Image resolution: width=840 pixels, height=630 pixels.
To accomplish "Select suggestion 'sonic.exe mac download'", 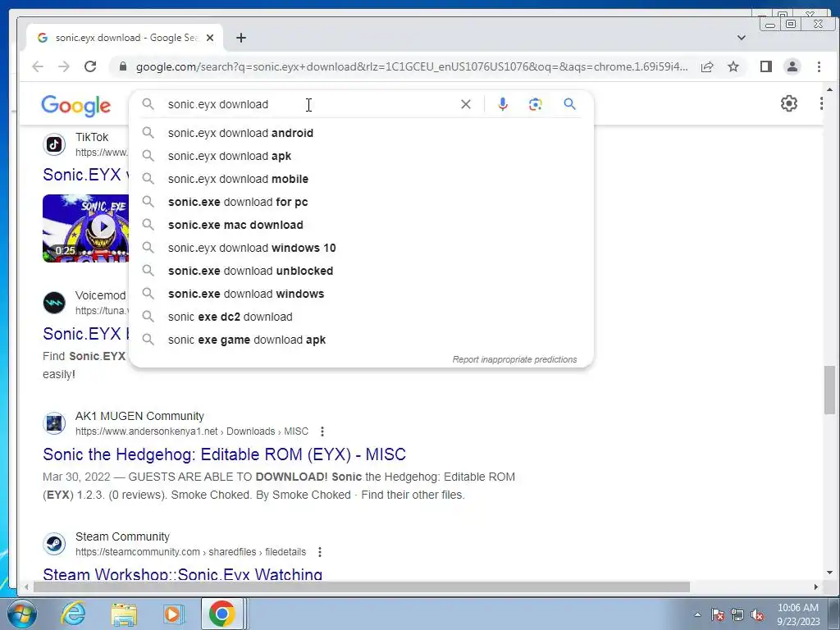I will 361,225.
